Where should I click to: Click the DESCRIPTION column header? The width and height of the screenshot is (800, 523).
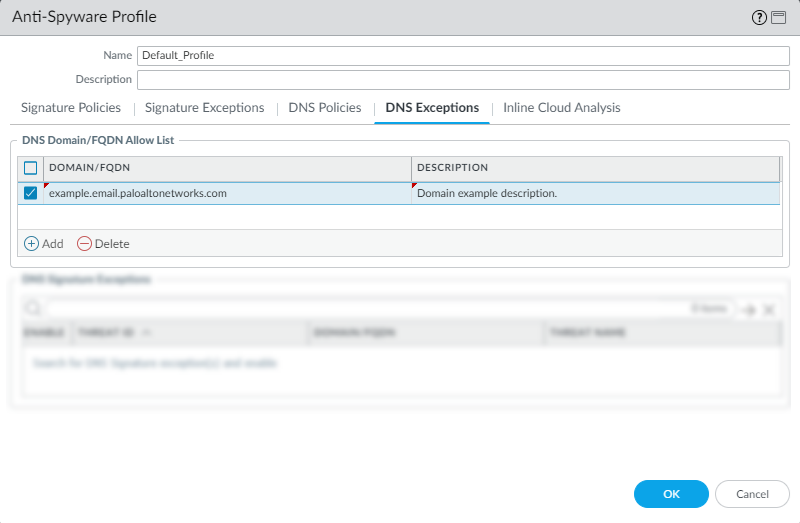tap(594, 168)
